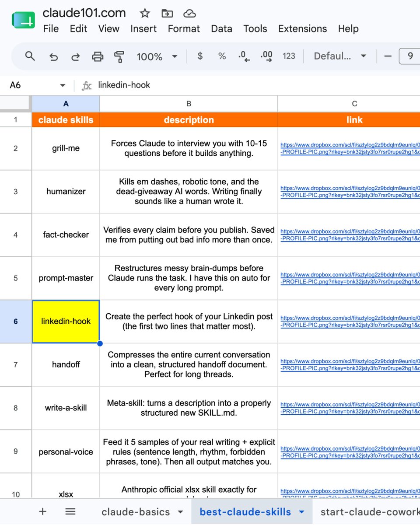Open the Insert menu

pos(143,29)
